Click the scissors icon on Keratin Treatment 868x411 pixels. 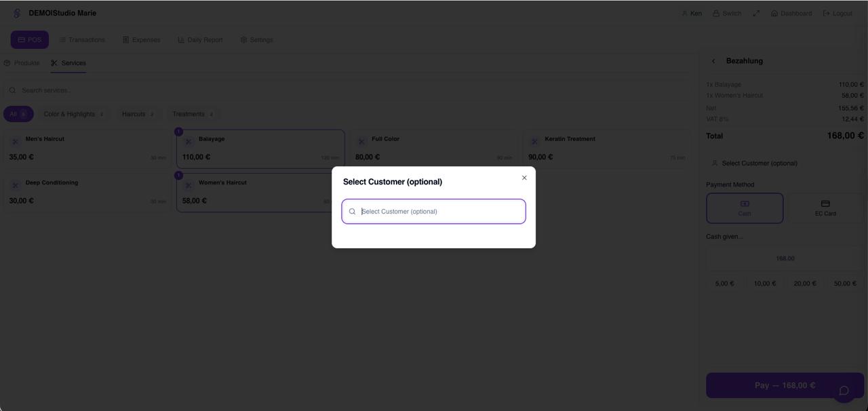pos(534,141)
